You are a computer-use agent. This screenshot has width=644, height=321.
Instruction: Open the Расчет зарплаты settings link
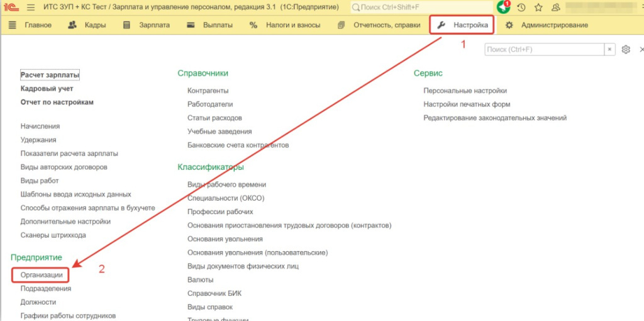[50, 75]
